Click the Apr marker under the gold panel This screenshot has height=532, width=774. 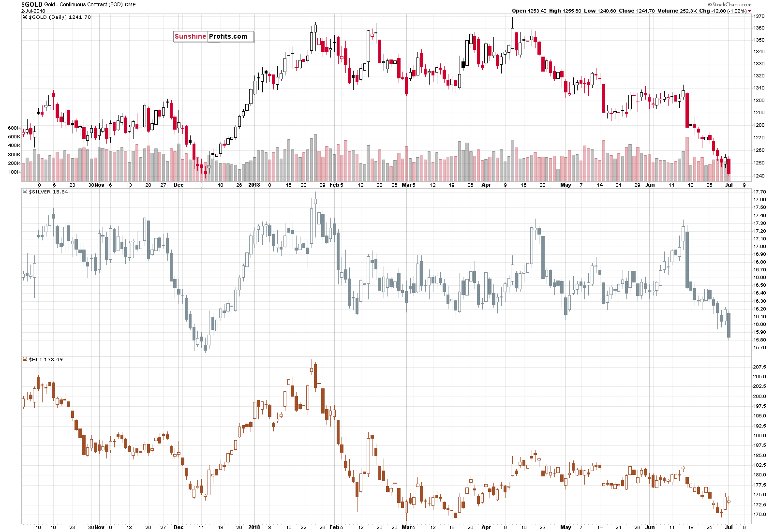click(x=486, y=185)
